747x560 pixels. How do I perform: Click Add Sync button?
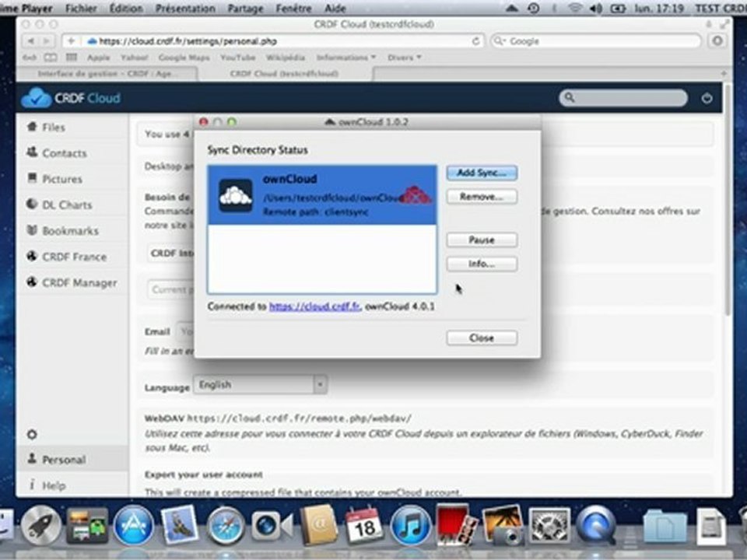[482, 173]
